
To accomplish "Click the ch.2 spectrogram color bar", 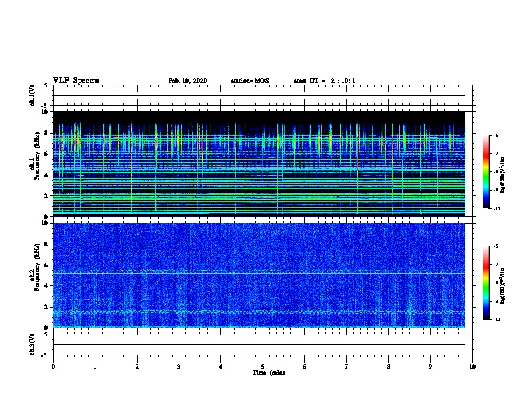I will (486, 283).
